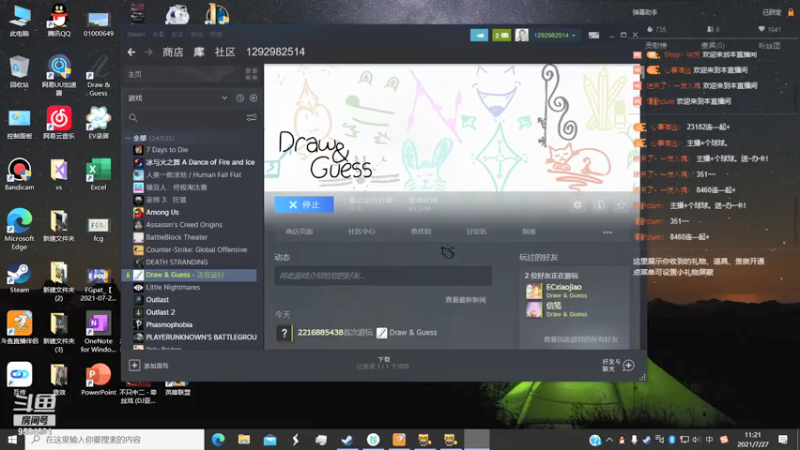
Task: Open Excel desktop icon
Action: click(x=98, y=174)
